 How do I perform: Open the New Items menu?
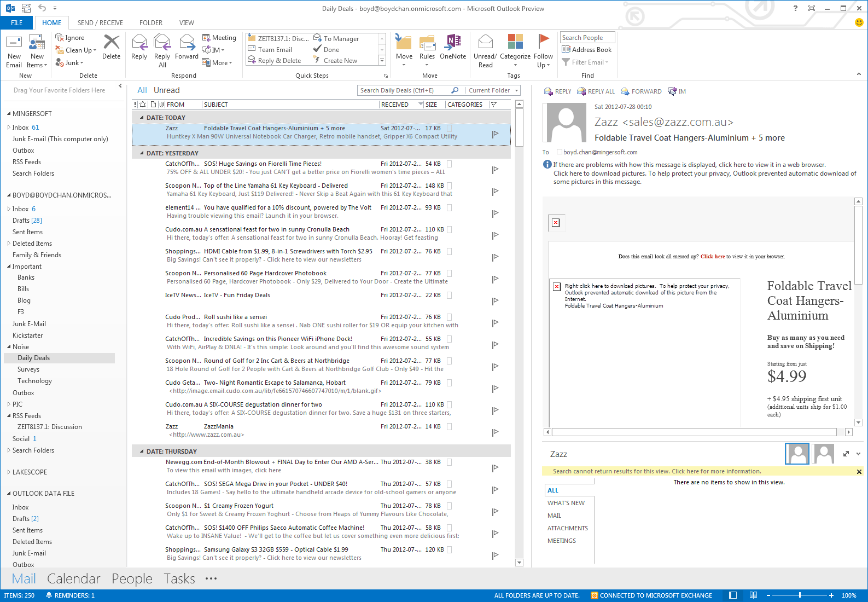37,51
